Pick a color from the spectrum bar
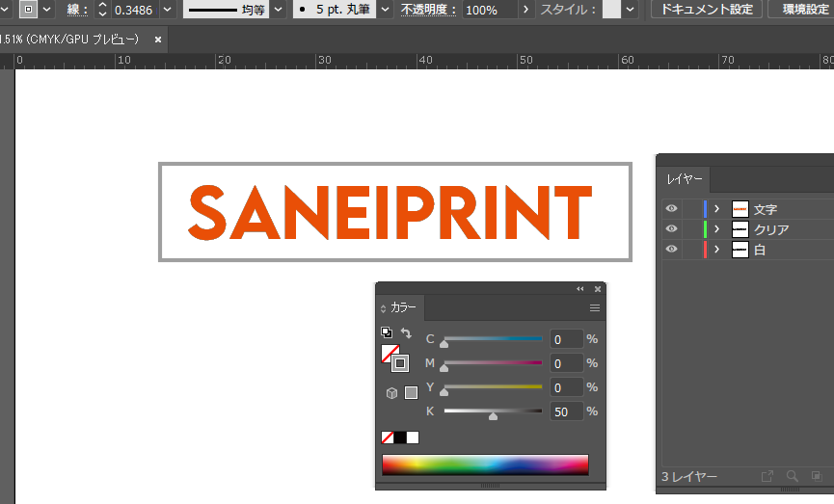The height and width of the screenshot is (504, 834). click(x=485, y=464)
